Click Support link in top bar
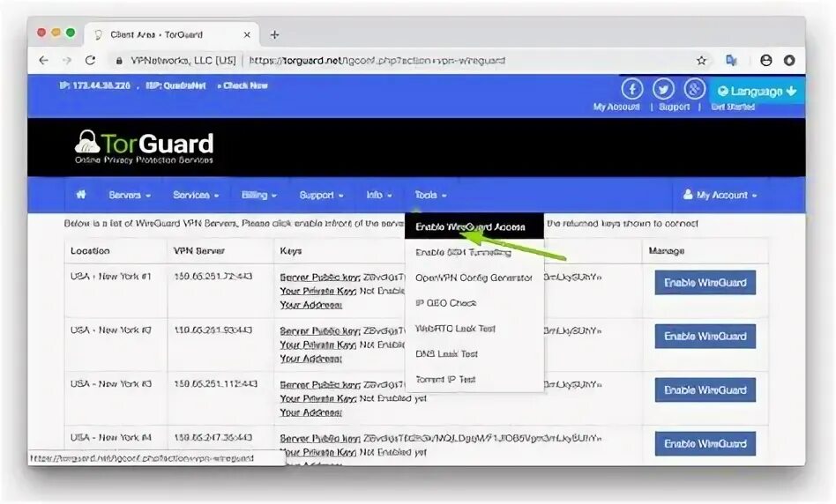836x504 pixels. point(675,107)
